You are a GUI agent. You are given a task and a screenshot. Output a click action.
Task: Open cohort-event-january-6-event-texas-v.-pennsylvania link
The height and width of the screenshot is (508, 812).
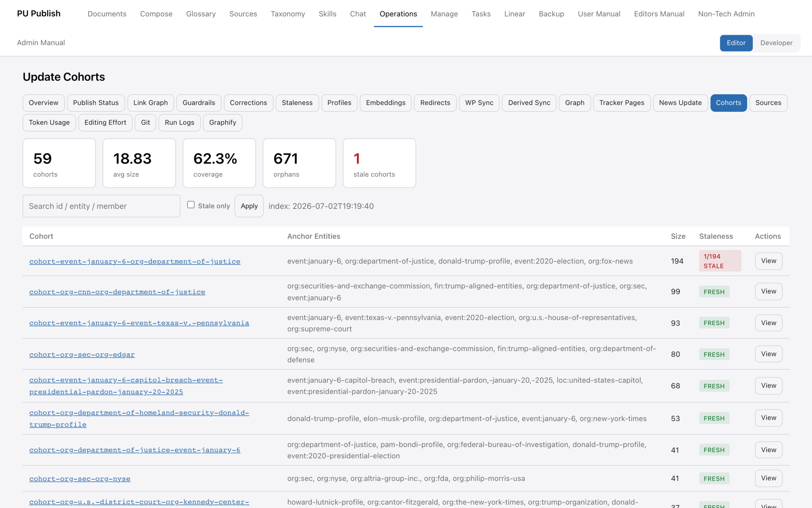point(139,323)
